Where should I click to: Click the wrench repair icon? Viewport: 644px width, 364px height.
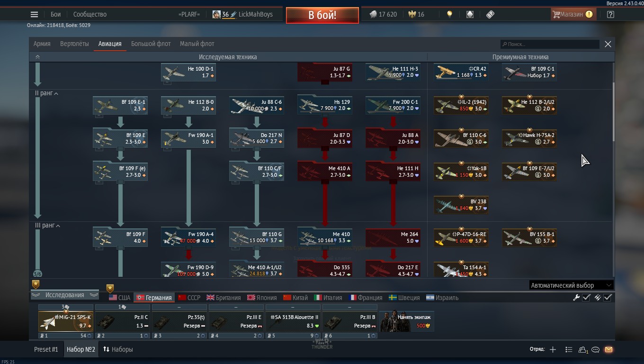(x=576, y=298)
